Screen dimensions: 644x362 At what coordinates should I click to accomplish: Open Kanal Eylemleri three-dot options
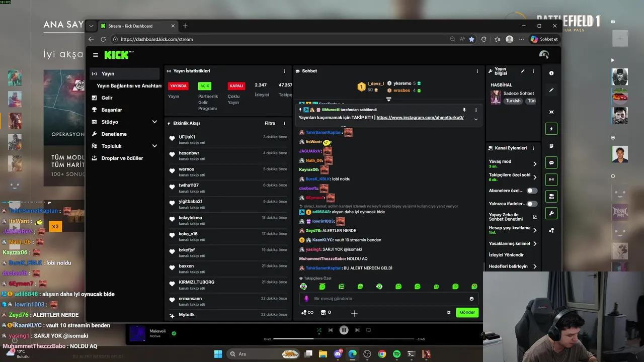(x=533, y=148)
